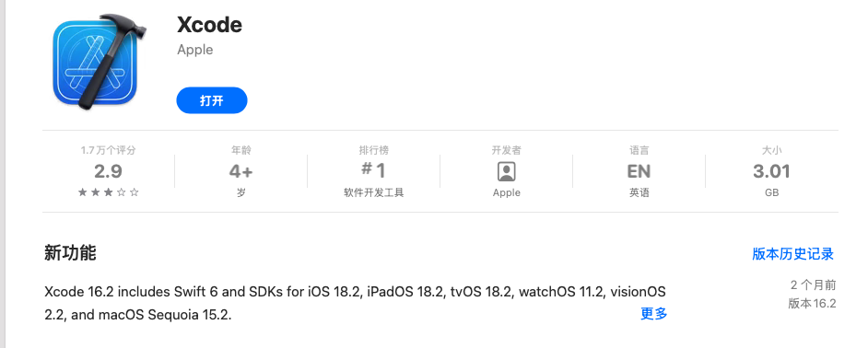868x348 pixels.
Task: Click the Xcode hammer app icon
Action: click(100, 61)
